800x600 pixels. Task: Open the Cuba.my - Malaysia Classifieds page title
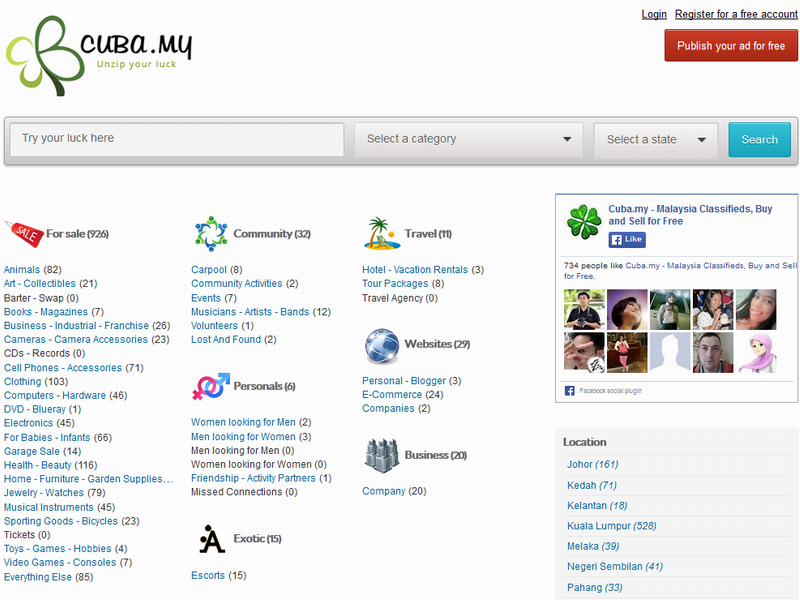(x=690, y=215)
